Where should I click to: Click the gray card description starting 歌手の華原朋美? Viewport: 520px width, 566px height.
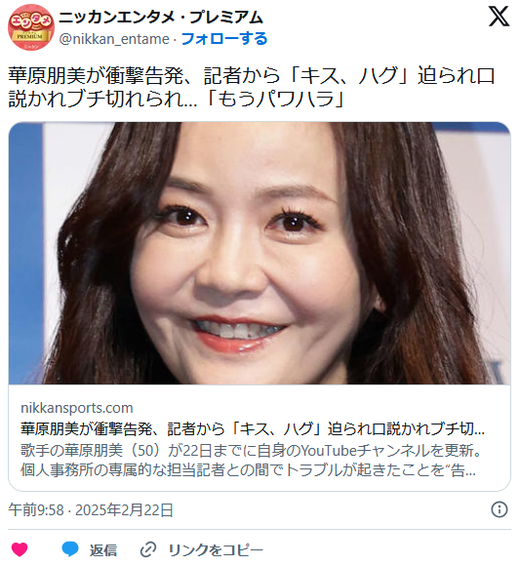[x=251, y=450]
